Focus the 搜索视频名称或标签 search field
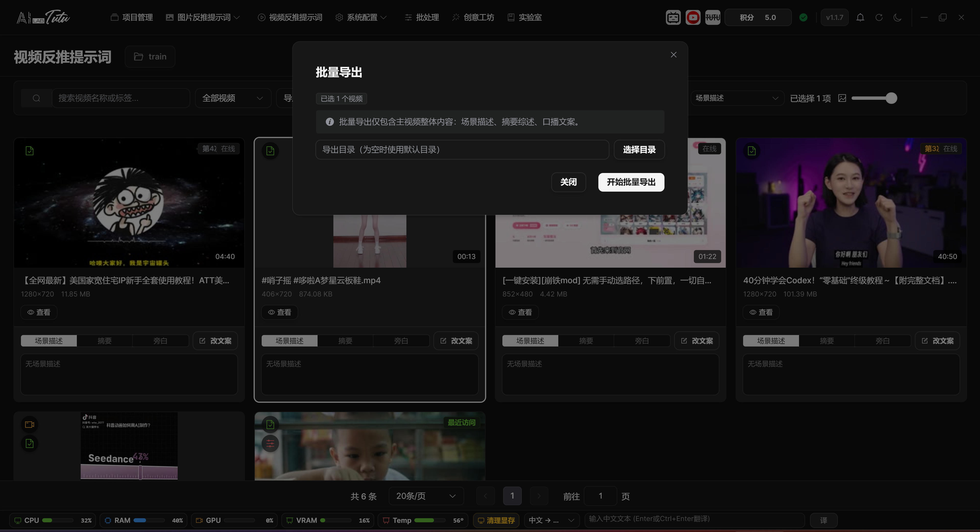Image resolution: width=980 pixels, height=532 pixels. [120, 98]
